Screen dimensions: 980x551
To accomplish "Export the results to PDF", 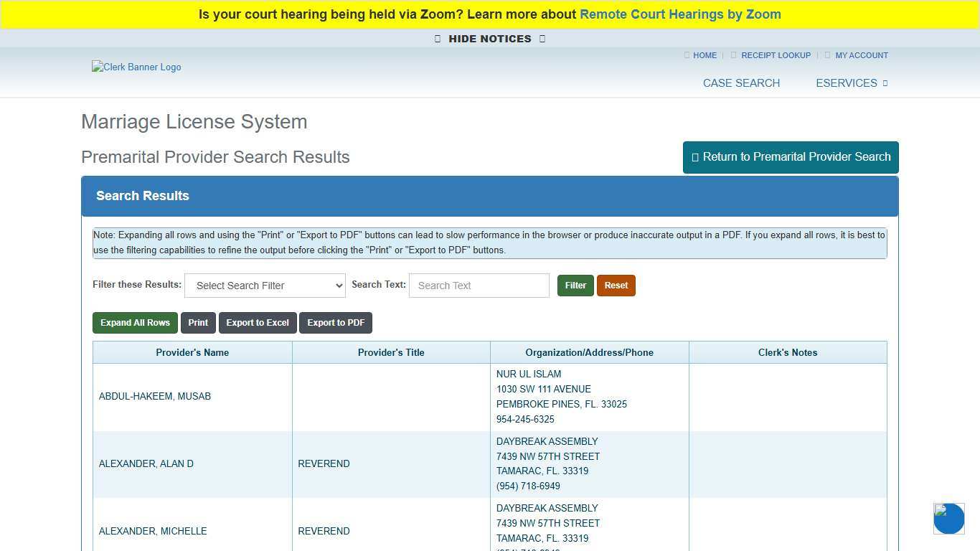I will [336, 322].
